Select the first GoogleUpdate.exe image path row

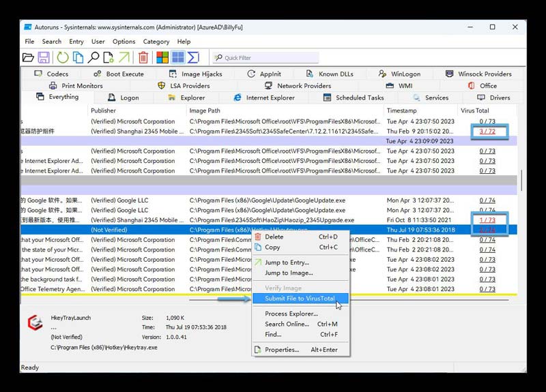[269, 200]
